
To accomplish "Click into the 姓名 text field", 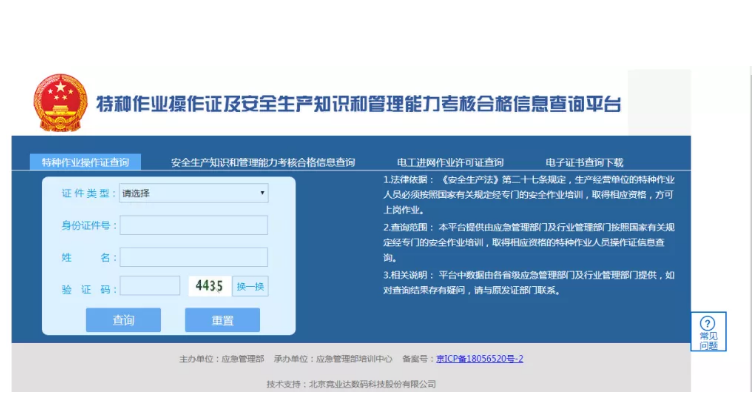I will pos(193,257).
